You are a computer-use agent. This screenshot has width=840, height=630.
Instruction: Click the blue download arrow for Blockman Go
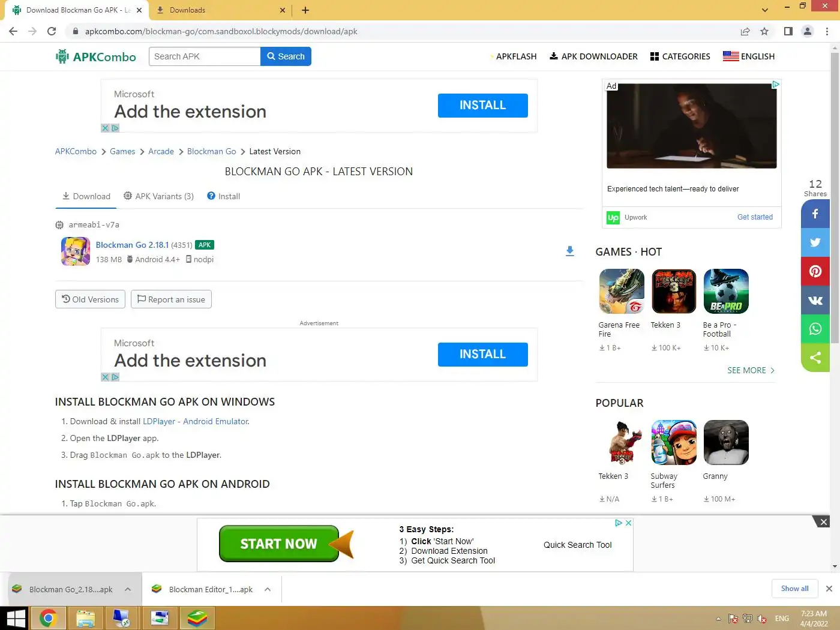tap(570, 251)
